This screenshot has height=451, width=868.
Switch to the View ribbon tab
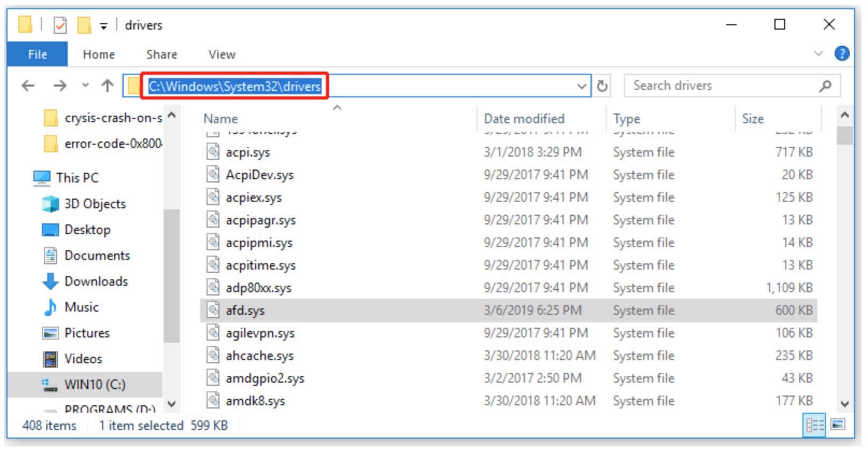222,54
